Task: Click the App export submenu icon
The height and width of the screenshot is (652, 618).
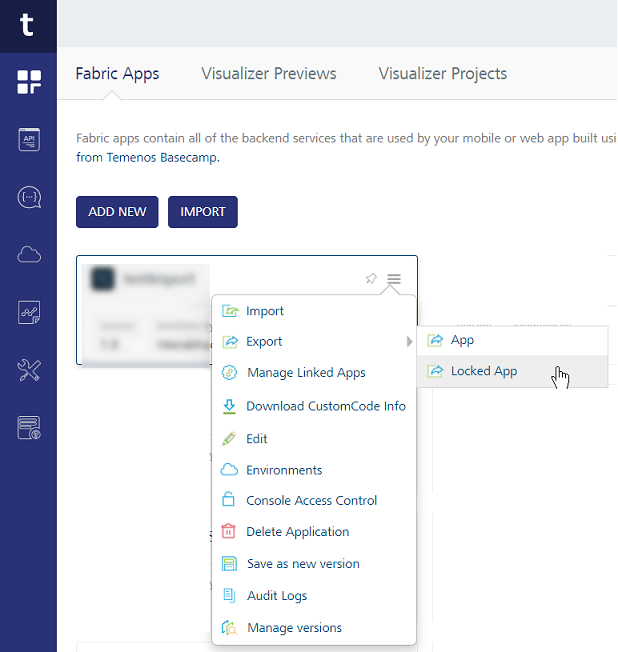Action: pos(435,340)
